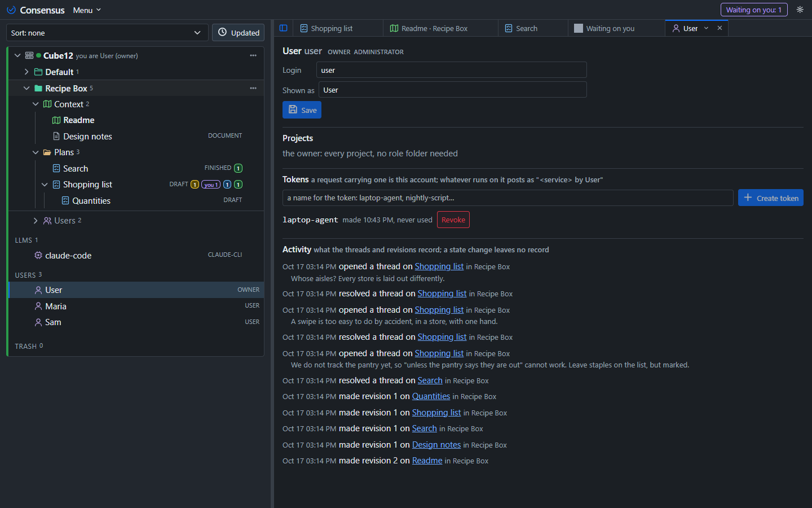Close the User tab
The width and height of the screenshot is (812, 508).
point(720,28)
